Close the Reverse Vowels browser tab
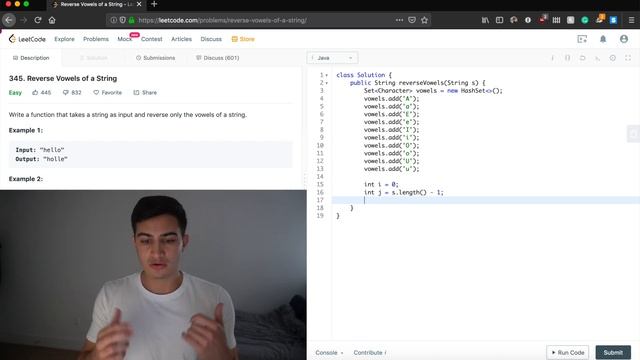 (x=139, y=4)
